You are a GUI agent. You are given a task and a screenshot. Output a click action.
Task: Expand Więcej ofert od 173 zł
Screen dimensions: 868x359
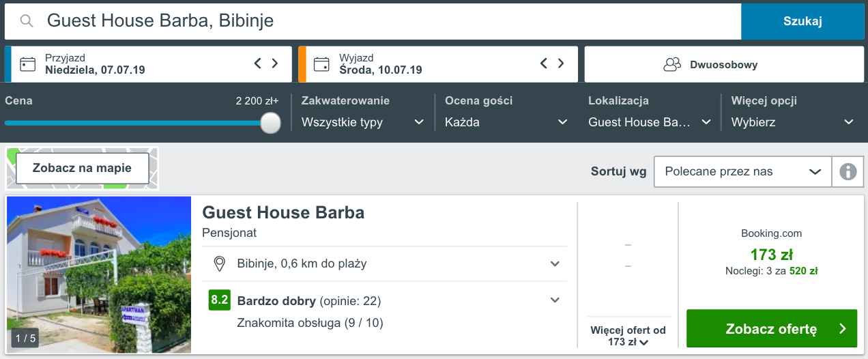point(628,336)
